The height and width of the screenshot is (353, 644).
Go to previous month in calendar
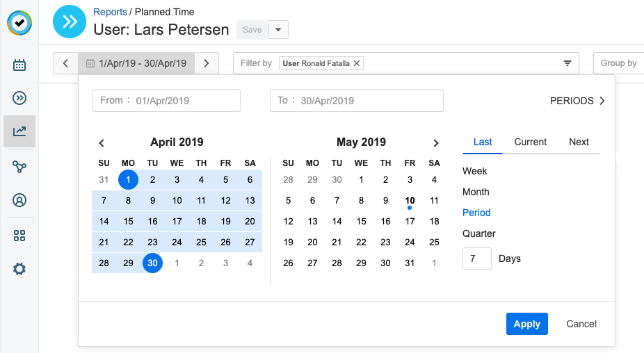tap(102, 143)
